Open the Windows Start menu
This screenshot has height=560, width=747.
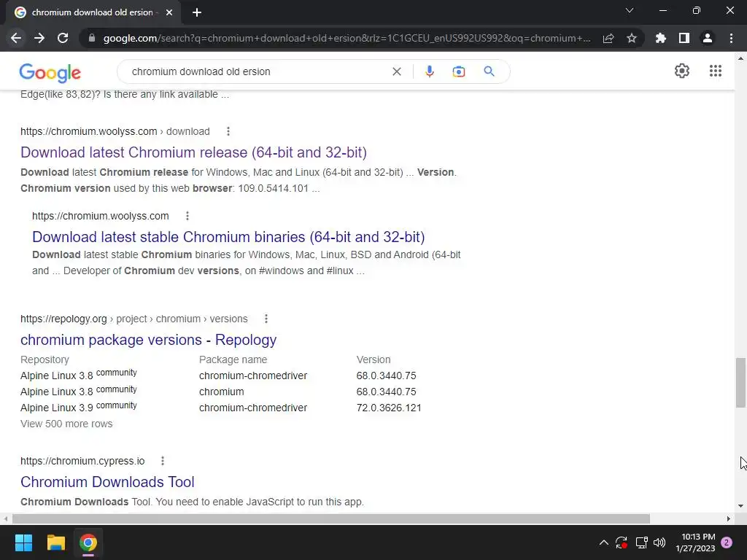[x=23, y=542]
